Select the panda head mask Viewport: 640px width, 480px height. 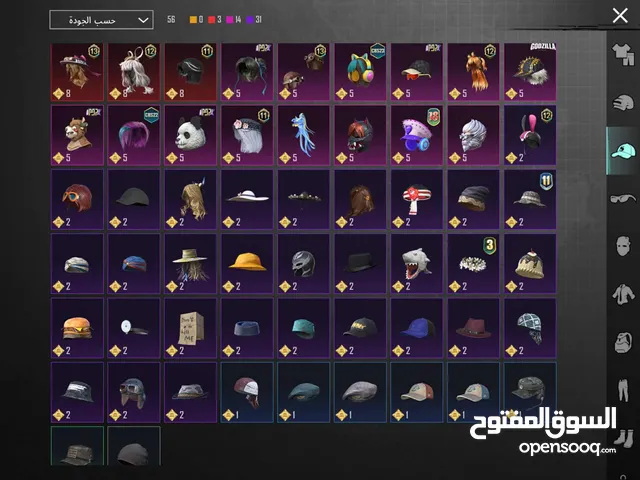click(191, 136)
